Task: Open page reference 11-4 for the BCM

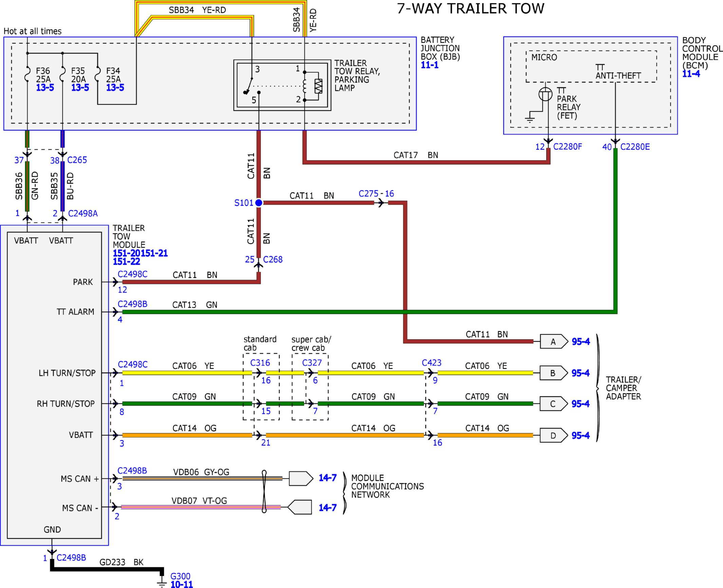Action: pyautogui.click(x=691, y=74)
